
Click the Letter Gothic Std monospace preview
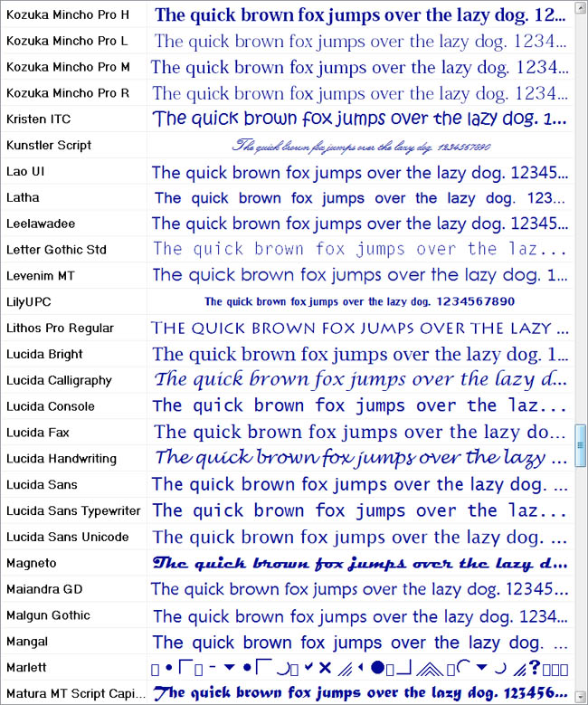360,249
